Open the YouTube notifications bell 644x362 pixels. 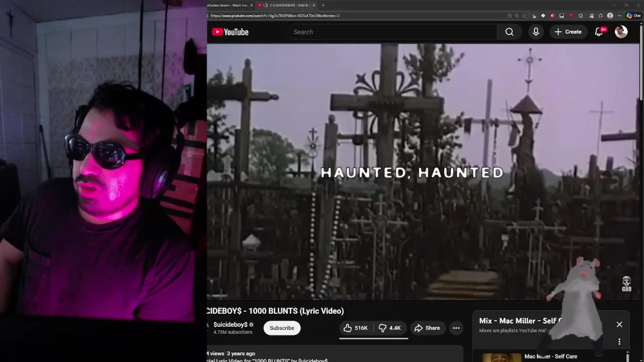599,32
